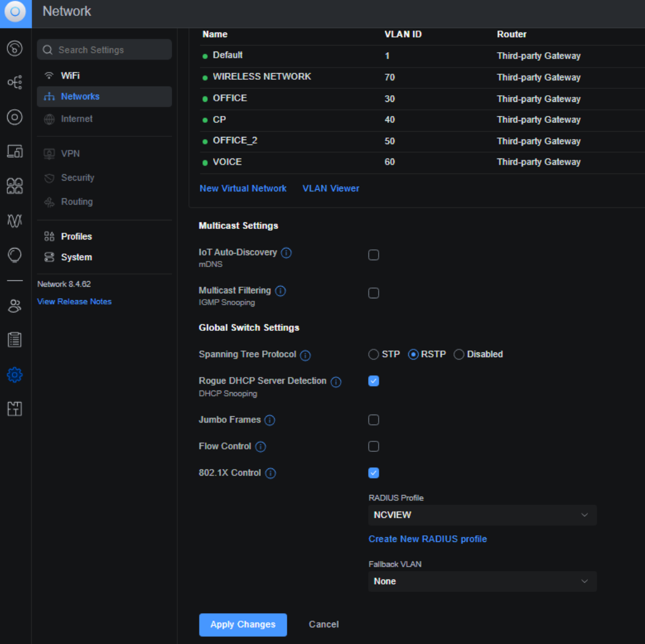Open the System Log list icon
The width and height of the screenshot is (645, 644).
click(15, 340)
